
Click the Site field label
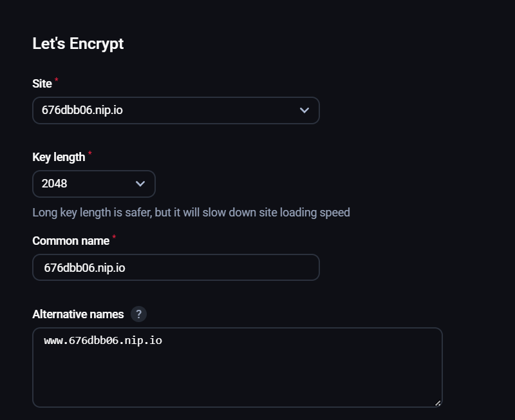click(x=42, y=84)
